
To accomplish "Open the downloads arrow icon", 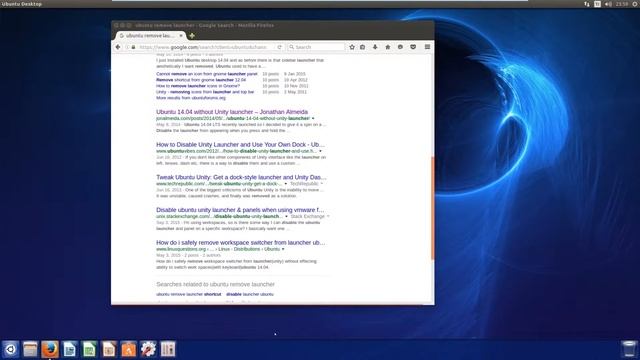I will [x=375, y=47].
